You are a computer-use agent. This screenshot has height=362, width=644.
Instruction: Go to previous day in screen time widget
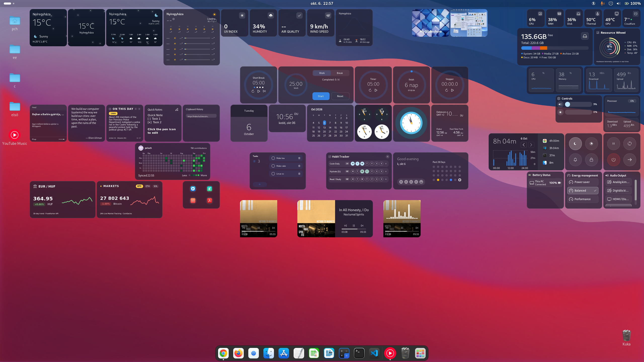[x=524, y=145]
